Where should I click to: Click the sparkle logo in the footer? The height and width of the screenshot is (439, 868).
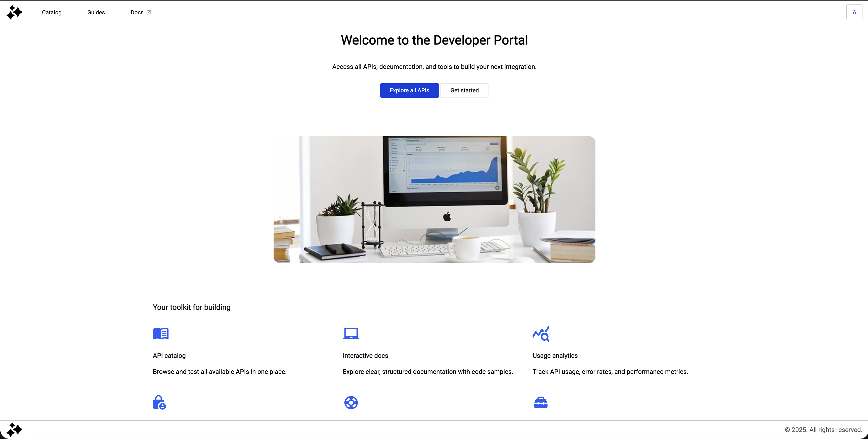click(15, 429)
